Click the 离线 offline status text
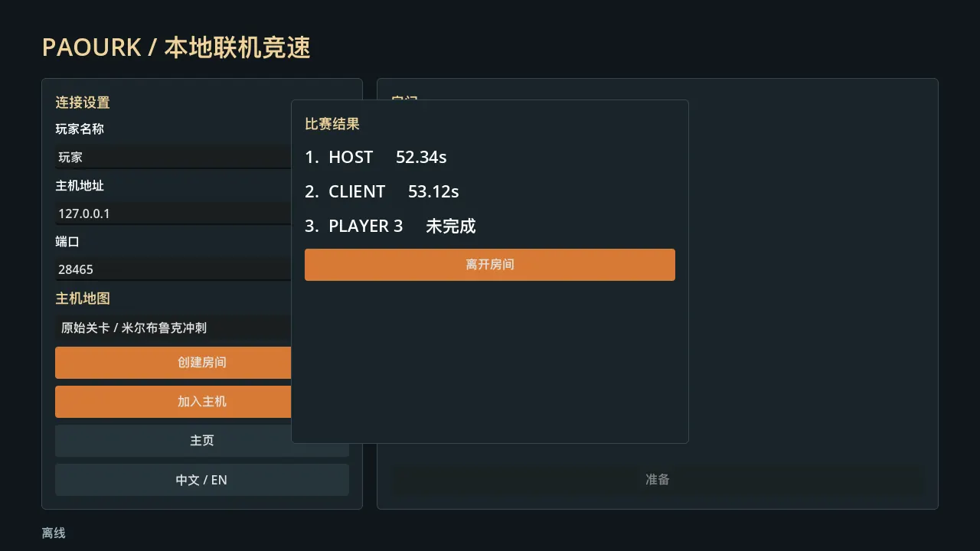 pyautogui.click(x=54, y=533)
